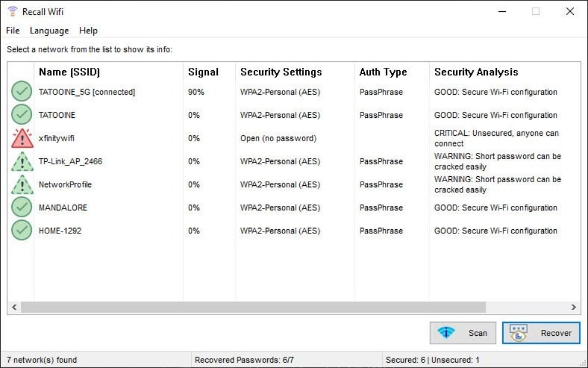Click warning triangle icon next to TP-Link_AP_2466

tap(22, 161)
